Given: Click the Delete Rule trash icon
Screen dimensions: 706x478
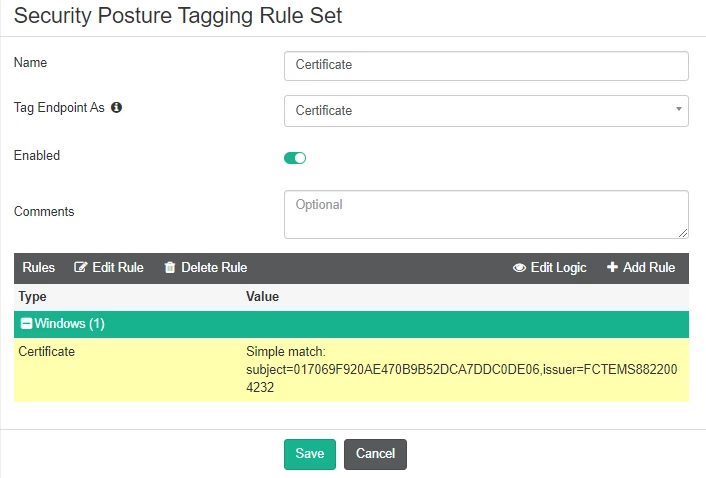Looking at the screenshot, I should [x=170, y=267].
